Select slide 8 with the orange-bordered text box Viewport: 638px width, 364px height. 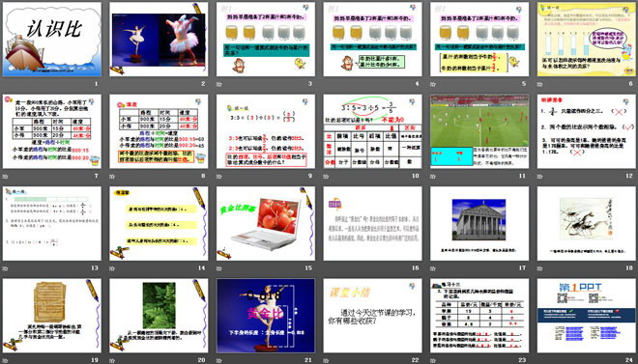[159, 131]
